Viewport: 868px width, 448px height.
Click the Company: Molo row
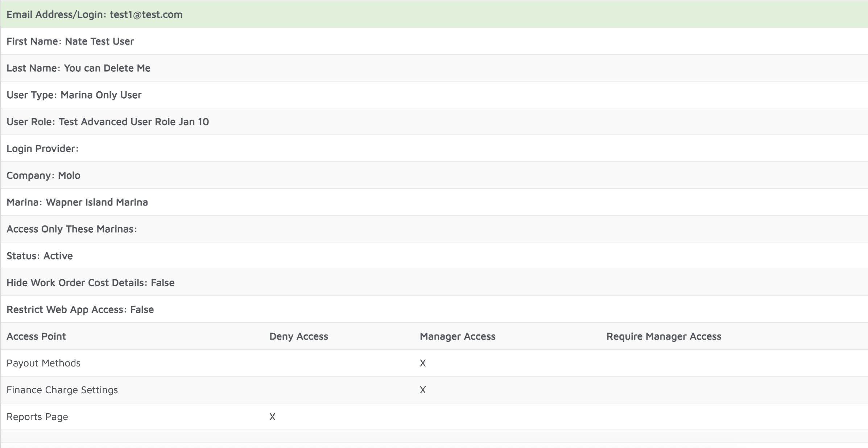coord(44,175)
